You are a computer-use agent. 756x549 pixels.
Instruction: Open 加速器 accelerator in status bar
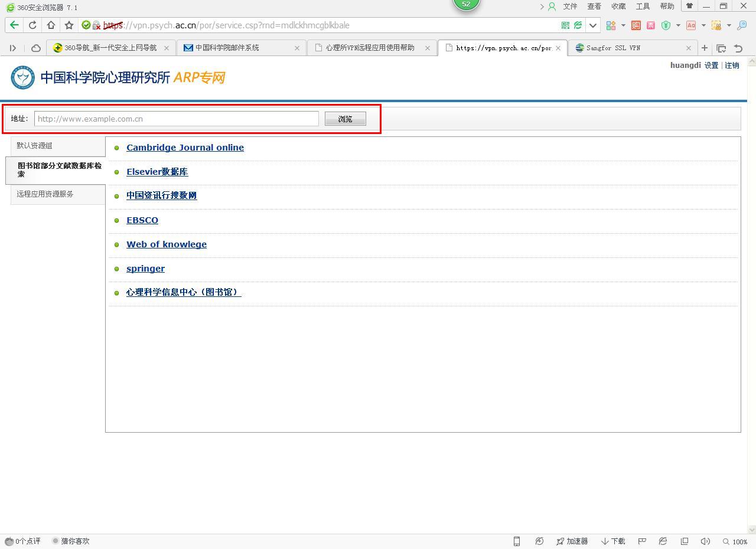tap(572, 541)
